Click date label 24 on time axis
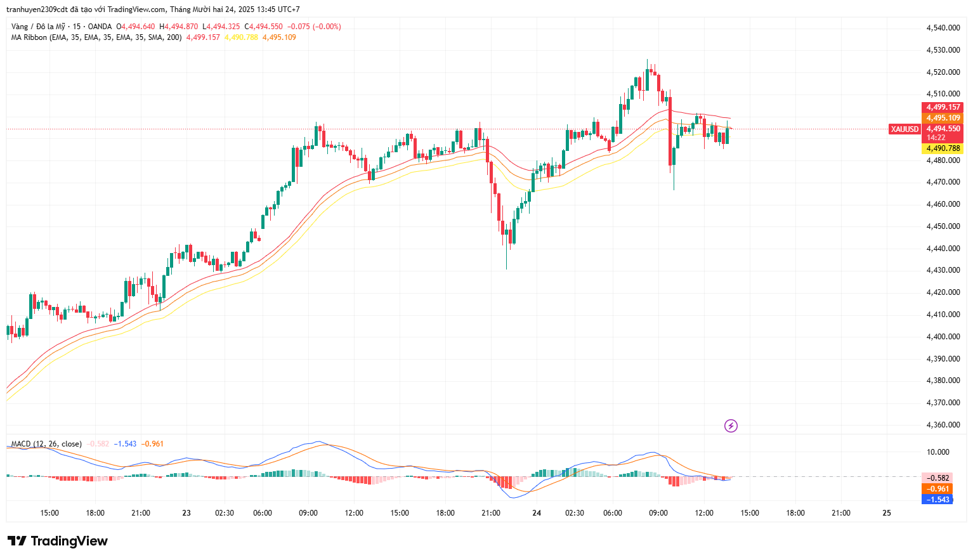The image size is (973, 560). point(537,513)
